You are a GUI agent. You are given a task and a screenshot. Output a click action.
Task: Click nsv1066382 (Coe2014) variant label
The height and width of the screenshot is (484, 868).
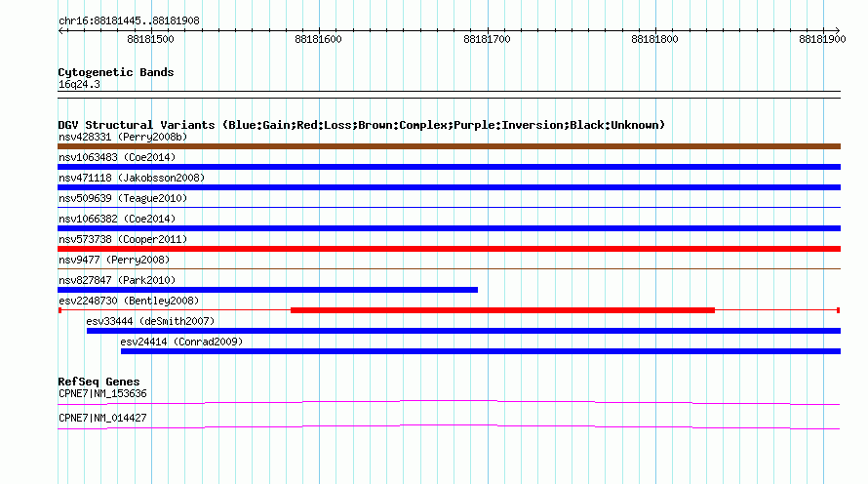(x=117, y=219)
